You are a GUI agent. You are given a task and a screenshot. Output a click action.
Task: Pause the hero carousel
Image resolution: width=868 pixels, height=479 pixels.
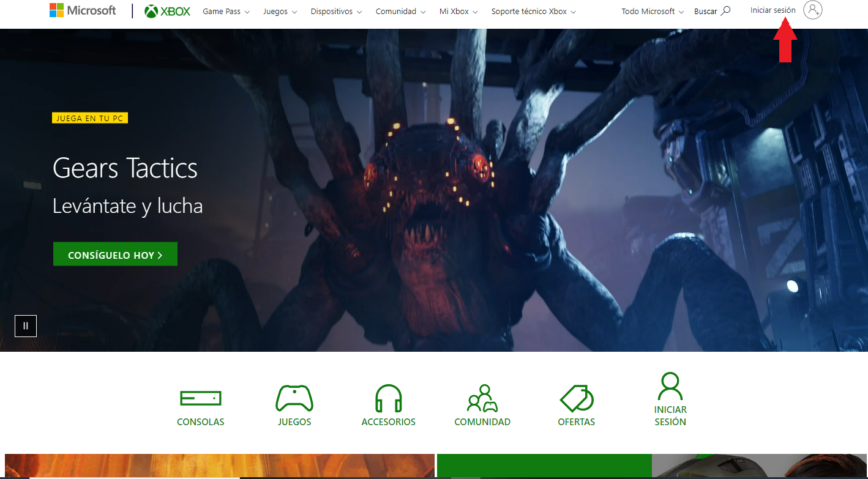(x=26, y=326)
